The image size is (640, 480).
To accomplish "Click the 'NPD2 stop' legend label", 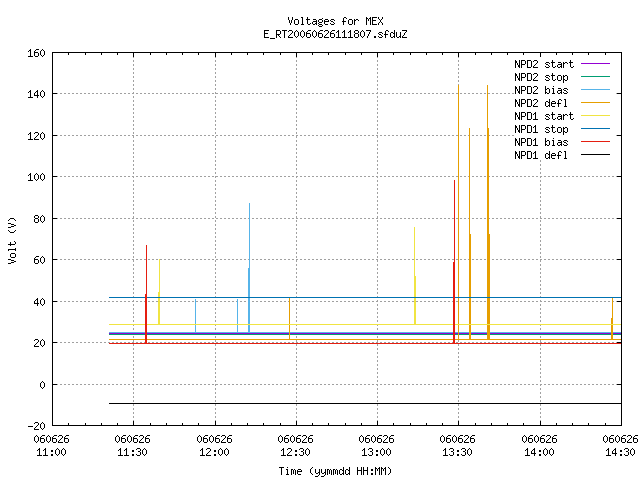I will point(541,77).
